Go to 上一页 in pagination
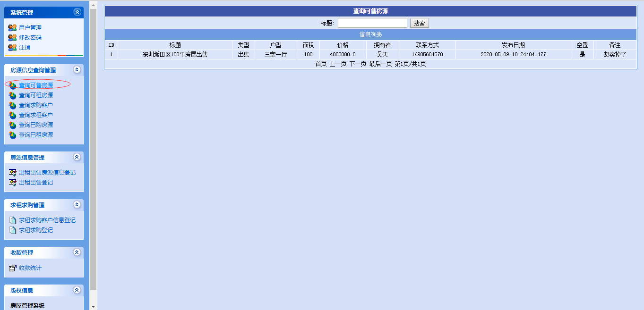Image resolution: width=644 pixels, height=310 pixels. (x=338, y=64)
